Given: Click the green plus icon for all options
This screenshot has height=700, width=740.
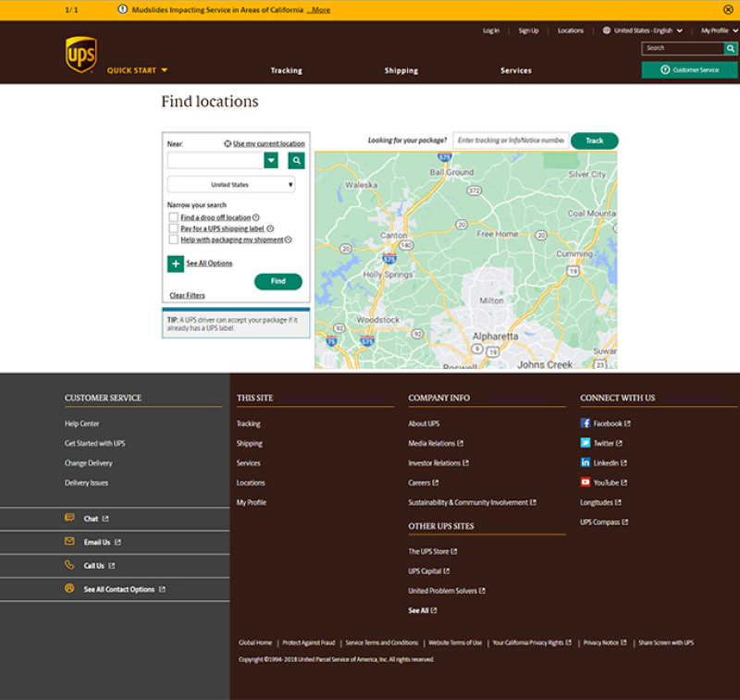Looking at the screenshot, I should [176, 264].
